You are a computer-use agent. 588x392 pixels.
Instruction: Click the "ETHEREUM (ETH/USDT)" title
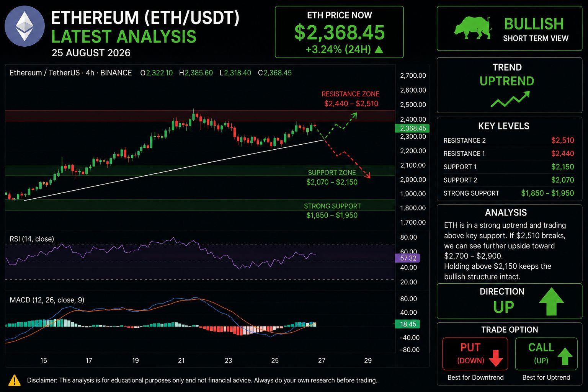[145, 18]
